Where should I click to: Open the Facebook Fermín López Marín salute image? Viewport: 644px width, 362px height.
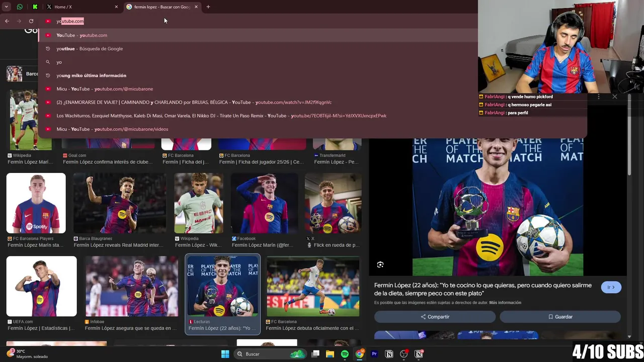point(265,203)
